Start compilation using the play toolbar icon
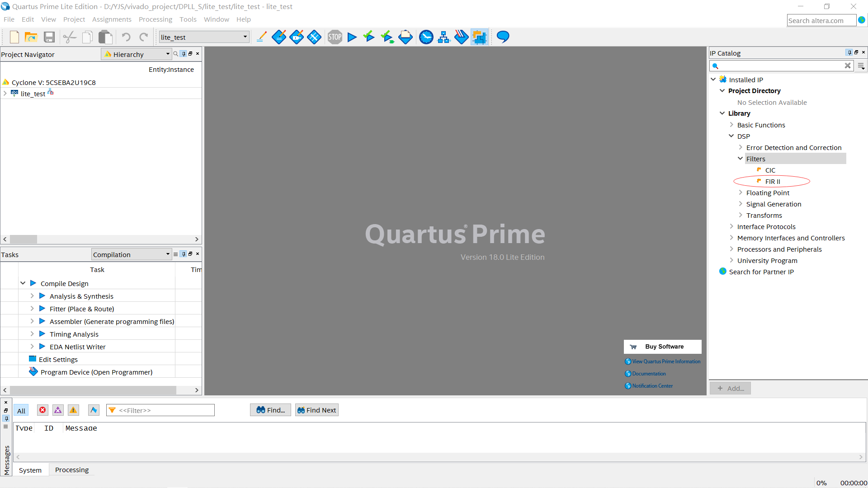Screen dimensions: 868x488 click(x=352, y=37)
